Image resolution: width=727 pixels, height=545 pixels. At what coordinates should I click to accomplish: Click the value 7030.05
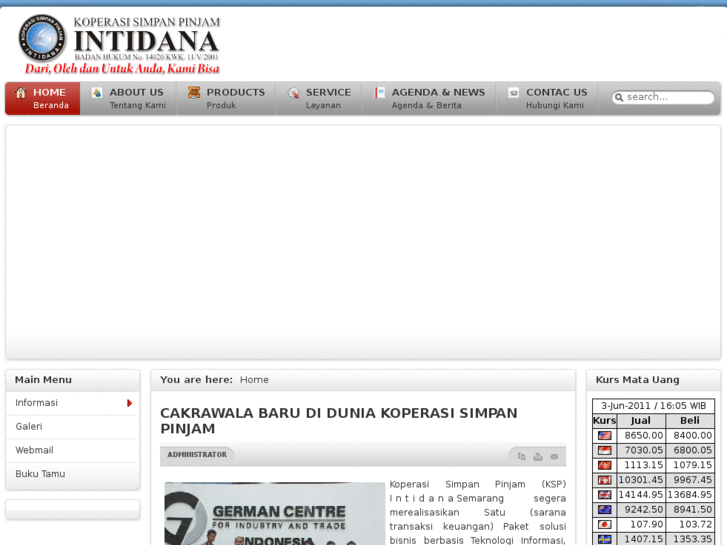click(x=644, y=450)
